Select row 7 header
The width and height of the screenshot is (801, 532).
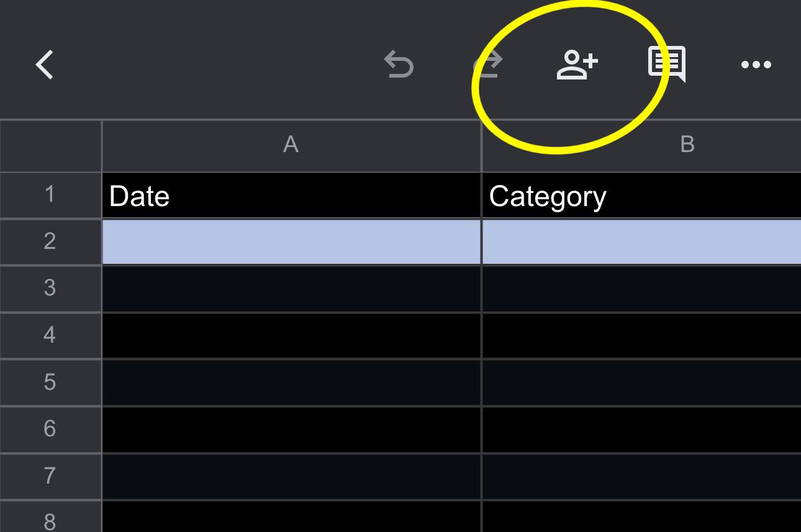tap(50, 476)
